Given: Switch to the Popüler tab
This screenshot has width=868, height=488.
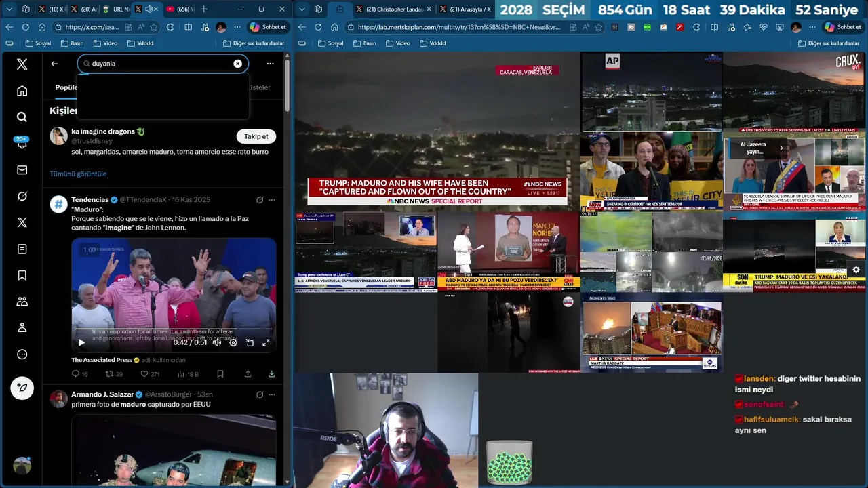Looking at the screenshot, I should (x=66, y=87).
